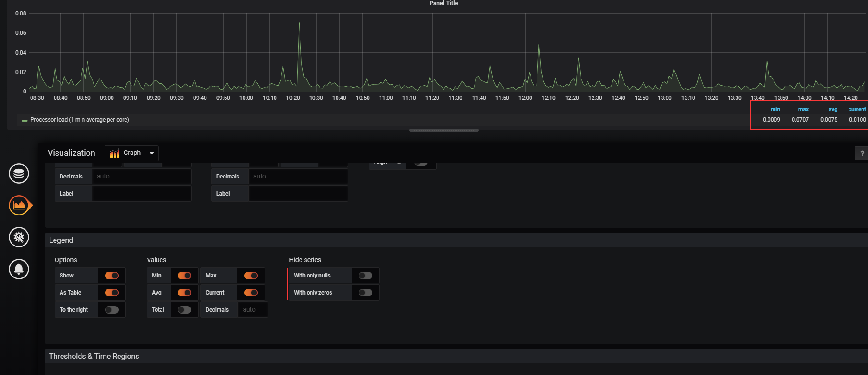Image resolution: width=868 pixels, height=375 pixels.
Task: Sort legend by current column header
Action: (x=857, y=110)
